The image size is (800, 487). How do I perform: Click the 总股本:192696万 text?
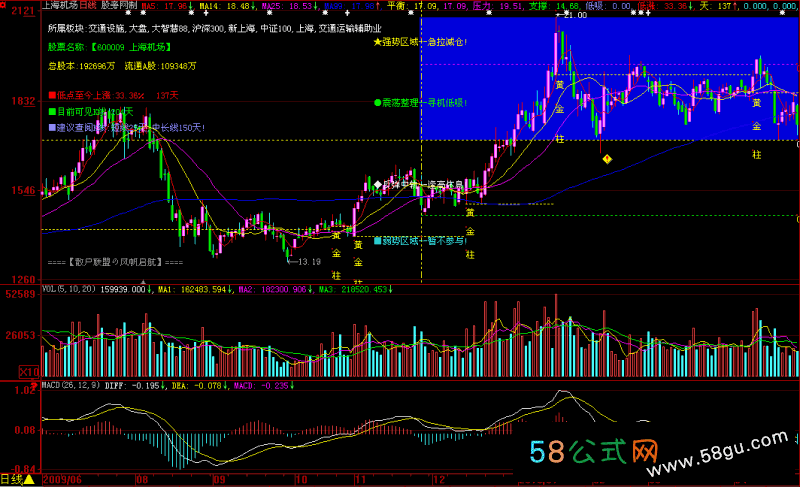pyautogui.click(x=82, y=66)
